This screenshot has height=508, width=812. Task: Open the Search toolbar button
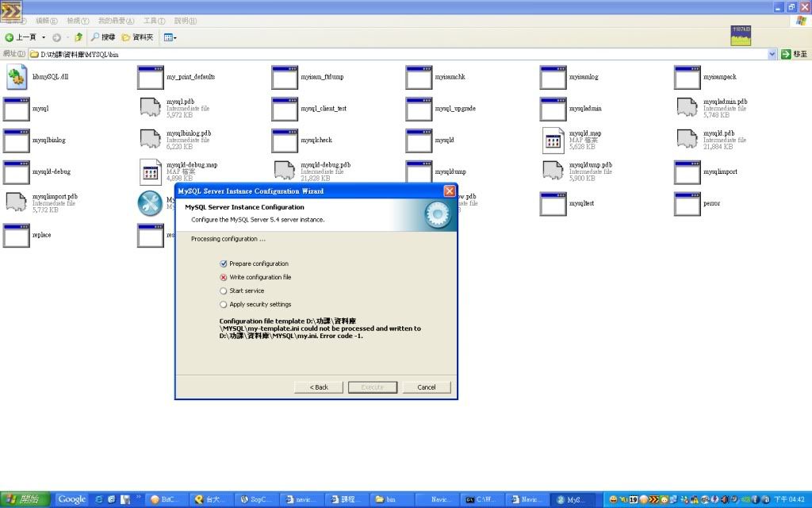click(x=103, y=37)
